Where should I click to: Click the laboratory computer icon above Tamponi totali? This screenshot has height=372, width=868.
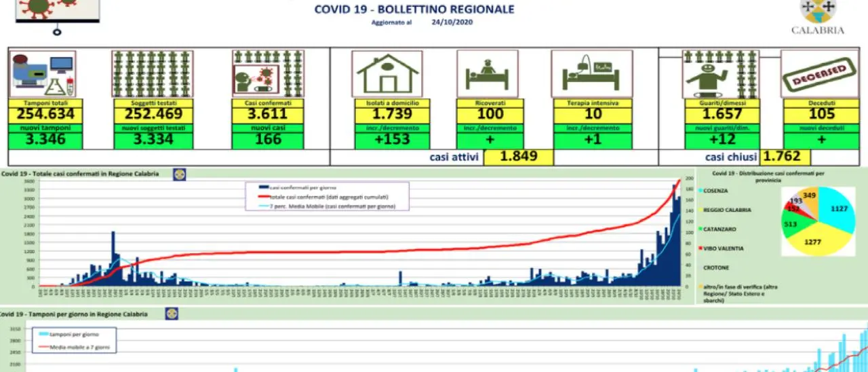pyautogui.click(x=42, y=73)
